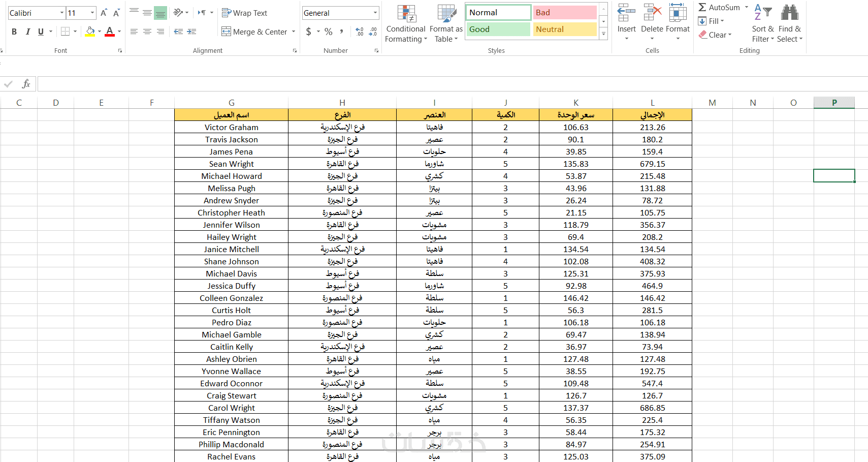This screenshot has height=462, width=868.
Task: Open the Calibri font name dropdown
Action: 62,13
